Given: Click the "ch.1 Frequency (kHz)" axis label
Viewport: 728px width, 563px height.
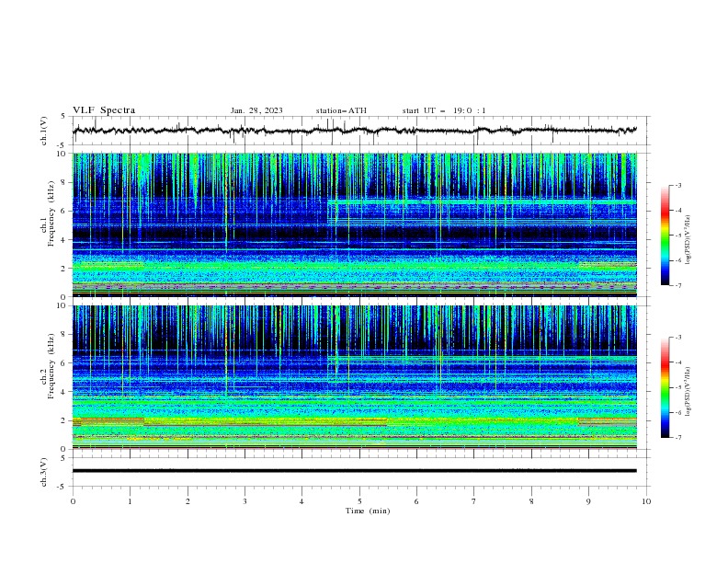Looking at the screenshot, I should (x=47, y=212).
